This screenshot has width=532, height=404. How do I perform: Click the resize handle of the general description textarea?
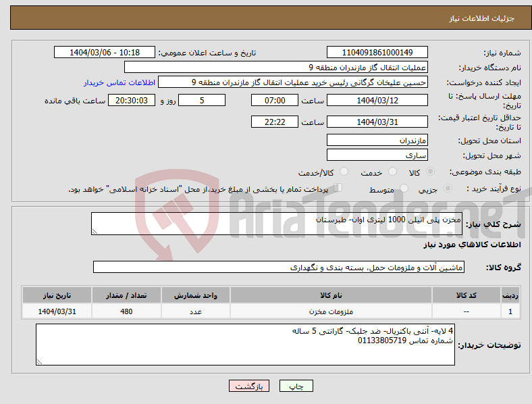[x=95, y=232]
